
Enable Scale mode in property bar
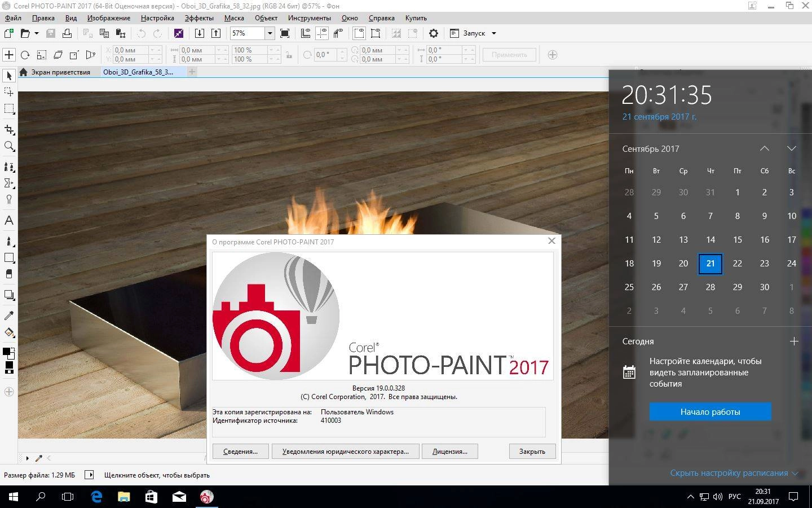[x=41, y=55]
